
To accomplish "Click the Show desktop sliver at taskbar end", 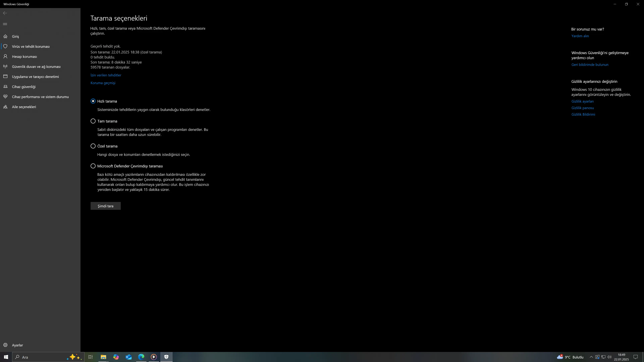I will point(643,357).
